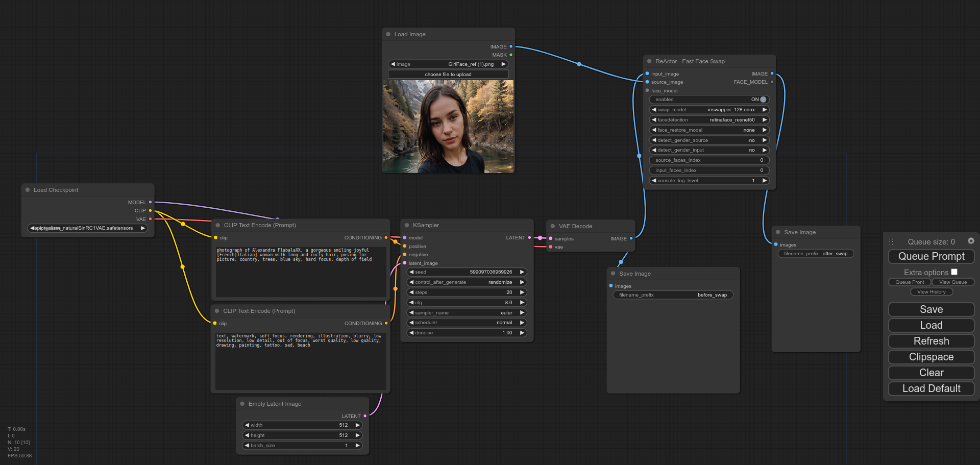
Task: Collapse the KSampler node via its dot
Action: pyautogui.click(x=407, y=225)
